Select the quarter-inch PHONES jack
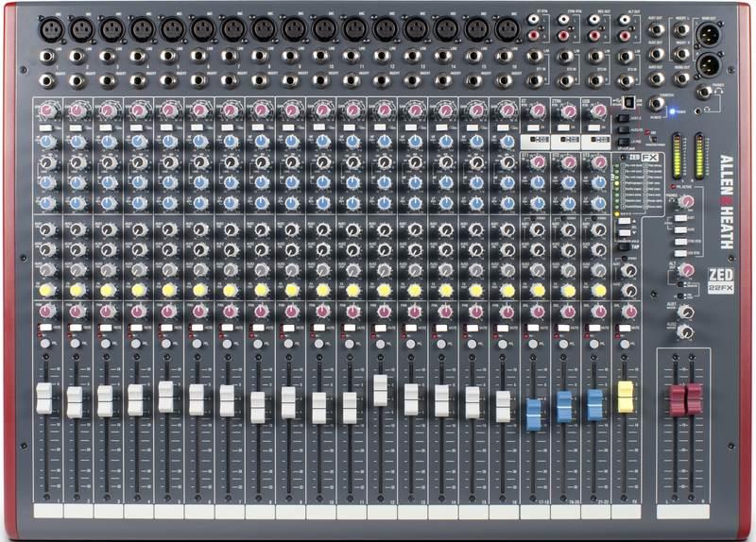The image size is (756, 542). click(704, 92)
